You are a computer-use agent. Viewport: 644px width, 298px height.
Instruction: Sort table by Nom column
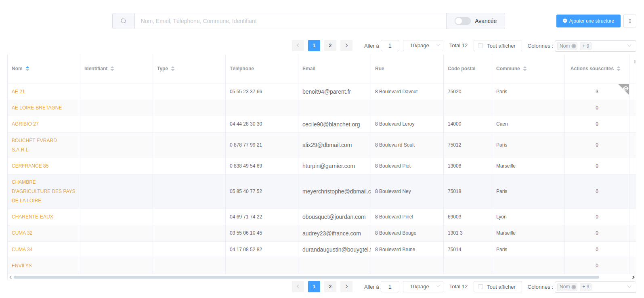[27, 69]
